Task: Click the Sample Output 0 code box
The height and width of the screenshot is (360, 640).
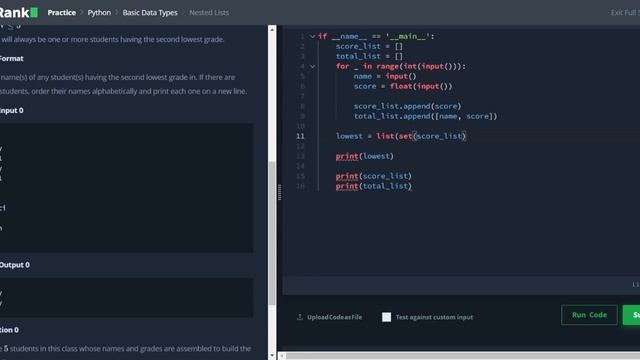Action: pyautogui.click(x=127, y=298)
